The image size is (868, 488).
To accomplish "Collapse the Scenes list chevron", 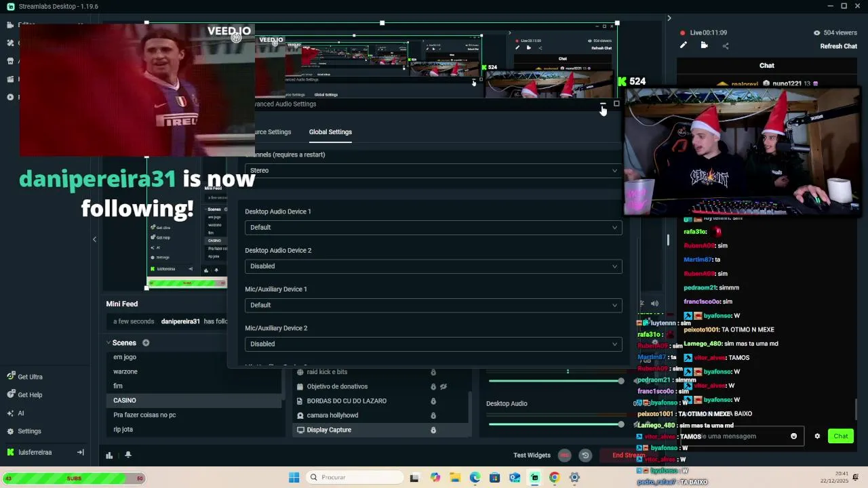I will (108, 343).
